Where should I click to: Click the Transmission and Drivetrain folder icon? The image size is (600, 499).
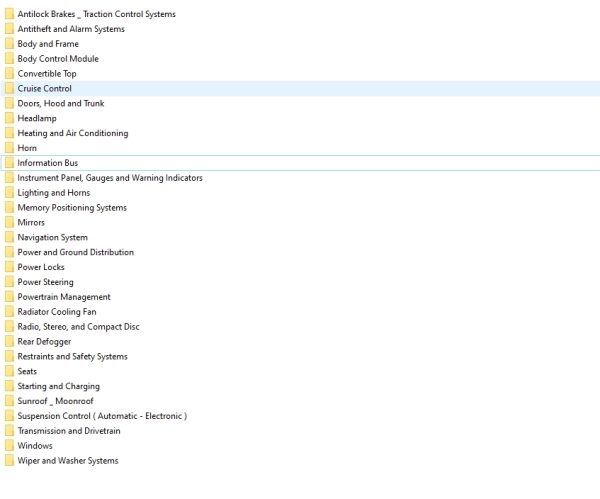coord(10,431)
